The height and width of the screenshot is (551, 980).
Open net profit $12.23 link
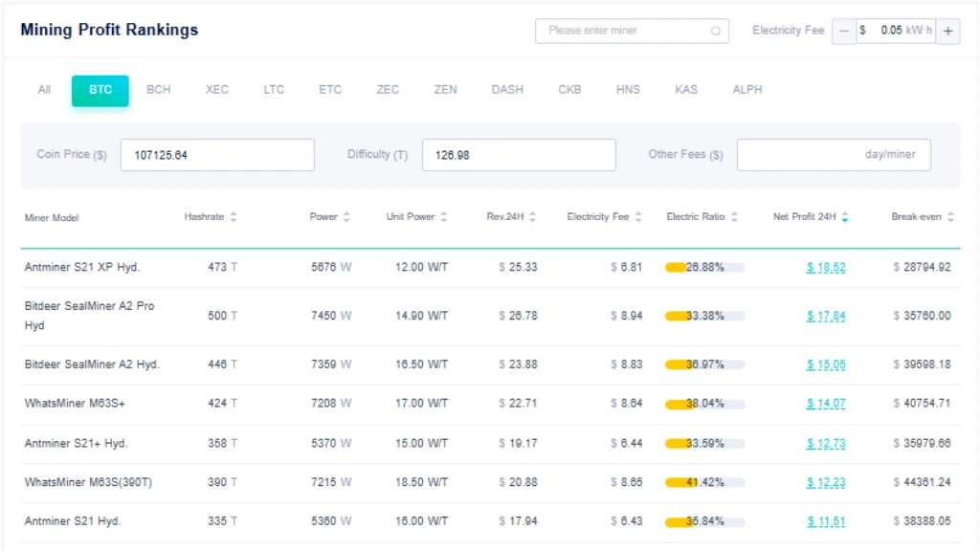(826, 482)
